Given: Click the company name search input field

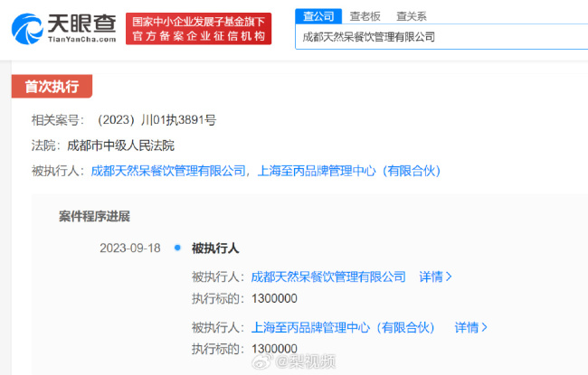Looking at the screenshot, I should pyautogui.click(x=439, y=37).
